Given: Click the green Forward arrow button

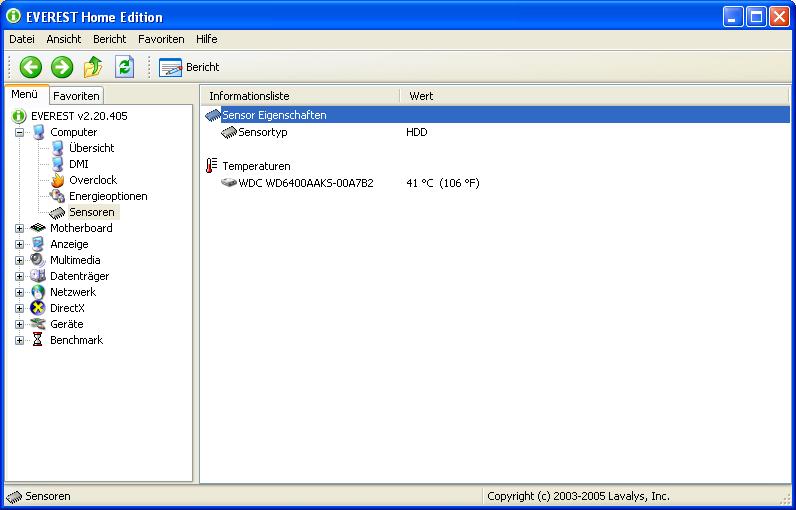Looking at the screenshot, I should pyautogui.click(x=62, y=67).
